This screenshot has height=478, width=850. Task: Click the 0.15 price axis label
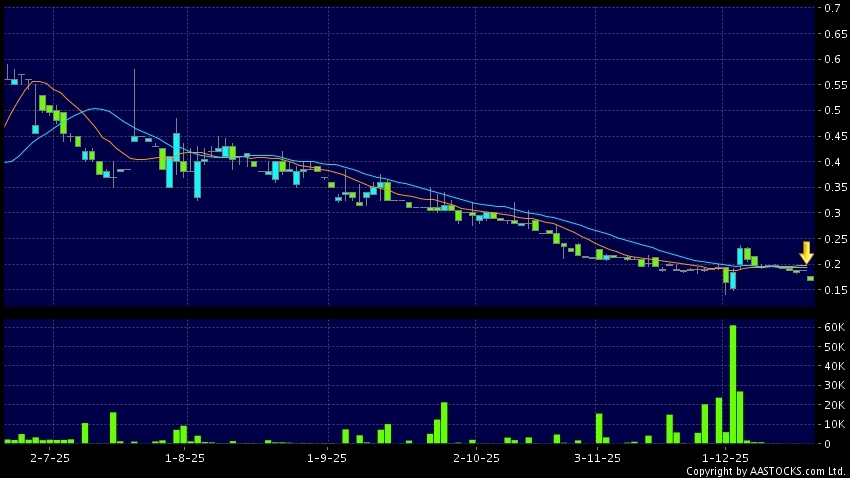tap(832, 290)
